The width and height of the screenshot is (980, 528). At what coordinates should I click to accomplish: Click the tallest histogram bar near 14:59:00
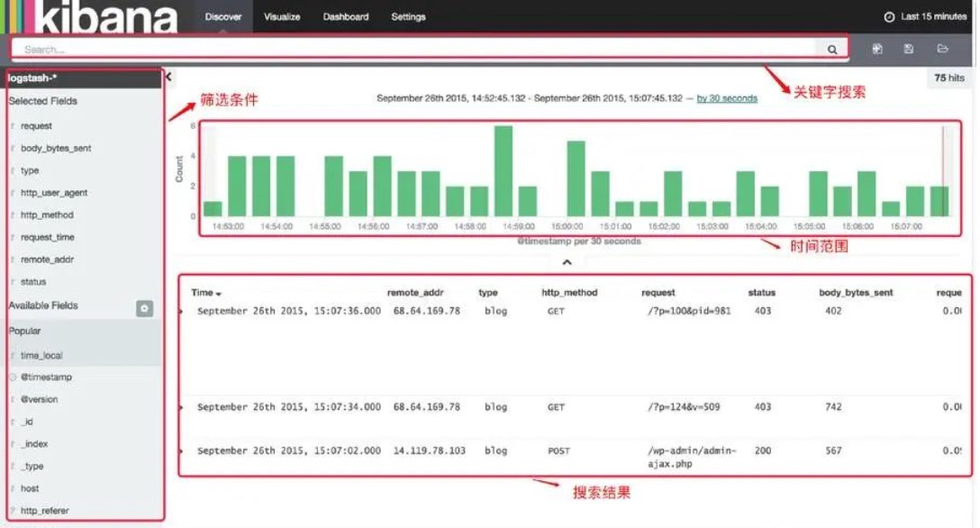[x=504, y=171]
